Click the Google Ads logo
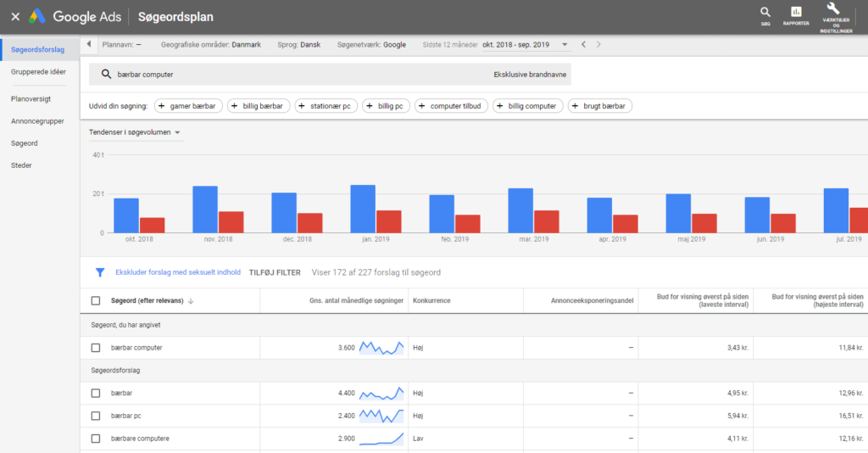 click(37, 17)
